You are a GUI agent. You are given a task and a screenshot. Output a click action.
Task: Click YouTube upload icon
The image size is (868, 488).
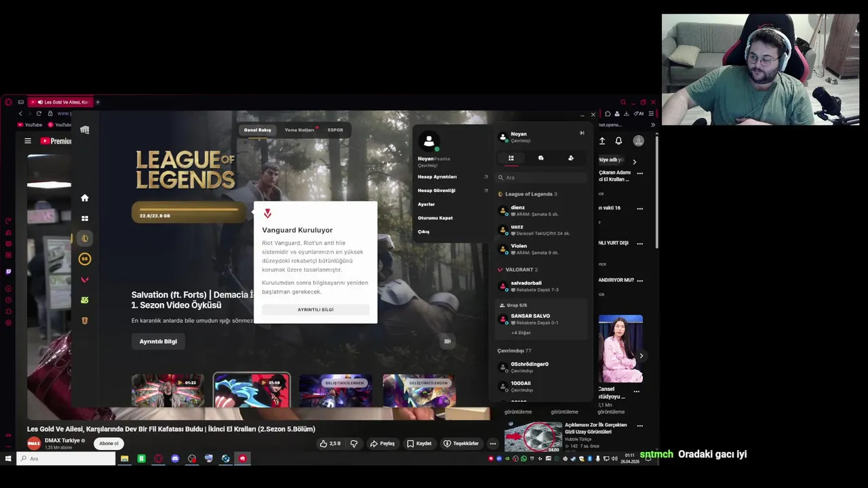point(602,141)
